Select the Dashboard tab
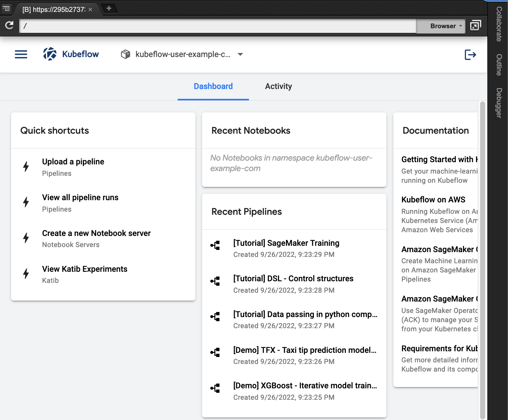This screenshot has width=508, height=420. pos(213,86)
